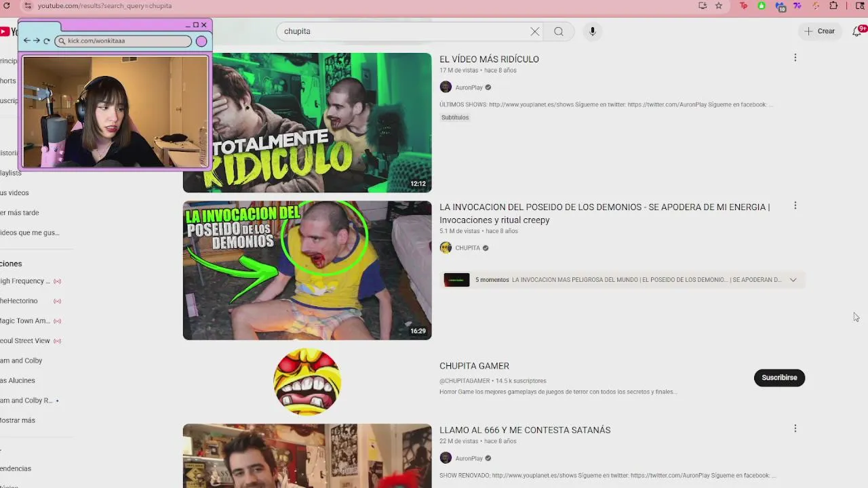
Task: Click 5.1 M de vistas metadata text
Action: point(460,231)
